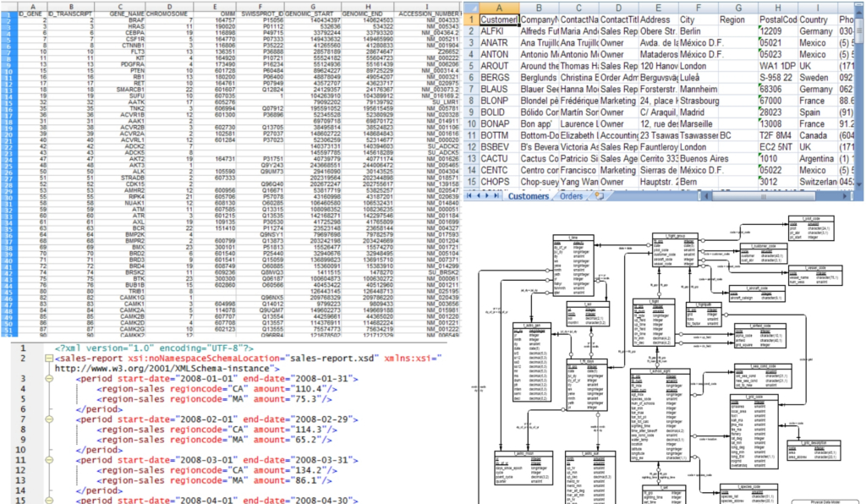Collapse the period node starting 2008-01-01
Image resolution: width=866 pixels, height=504 pixels.
pyautogui.click(x=47, y=380)
